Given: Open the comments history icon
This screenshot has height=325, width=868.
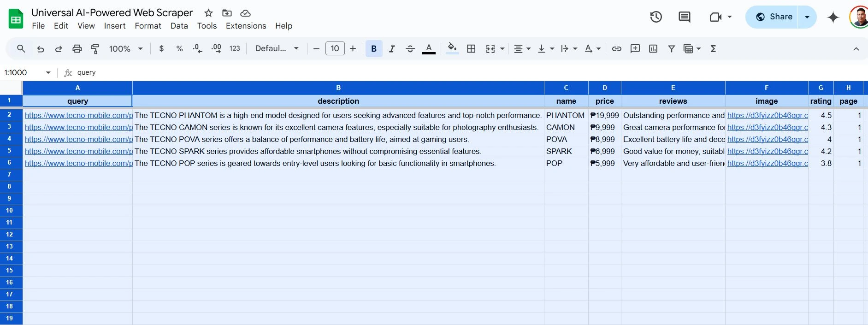Looking at the screenshot, I should 684,17.
